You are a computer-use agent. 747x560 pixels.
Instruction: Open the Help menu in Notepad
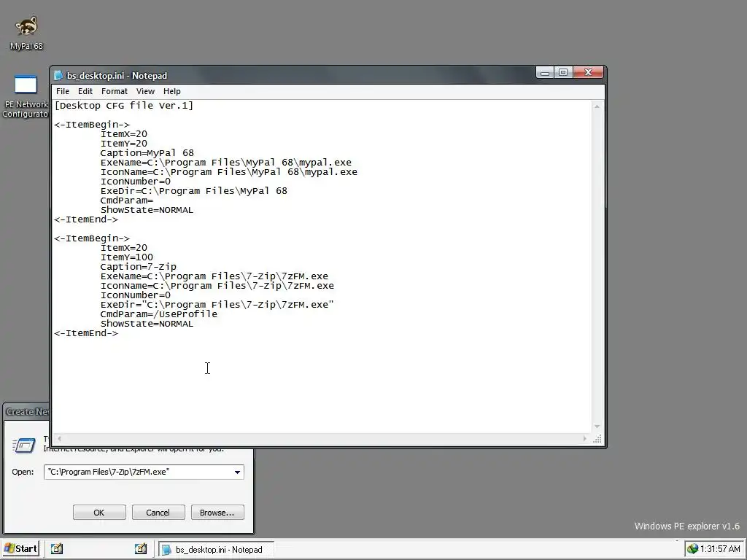point(172,91)
